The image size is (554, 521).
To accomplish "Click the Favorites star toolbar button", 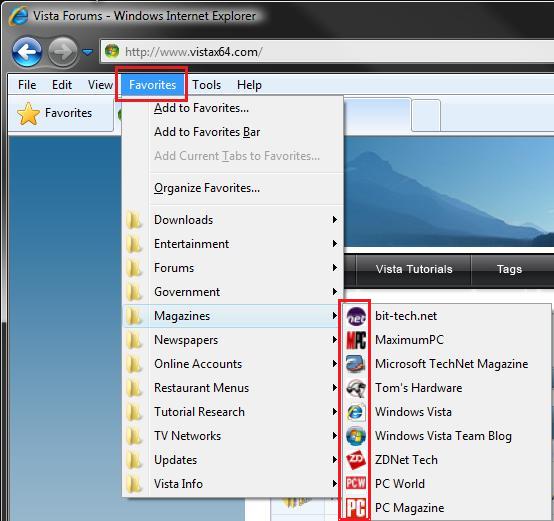I will [x=54, y=113].
